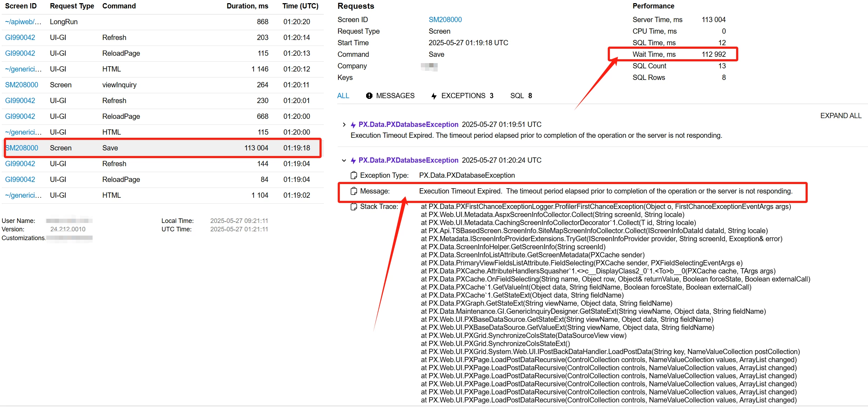This screenshot has height=407, width=868.
Task: Click the copy icon beside Exception Type
Action: tap(354, 175)
